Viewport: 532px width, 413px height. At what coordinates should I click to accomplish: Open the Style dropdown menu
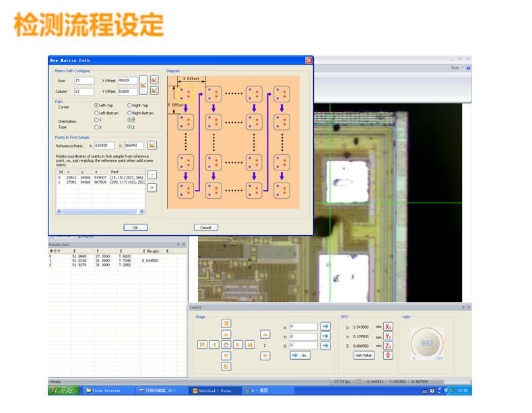[457, 68]
